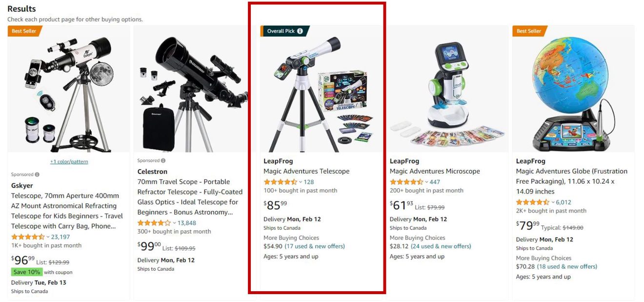Open 24 used & new offers link
Screen dimensions: 644x302
click(x=441, y=246)
